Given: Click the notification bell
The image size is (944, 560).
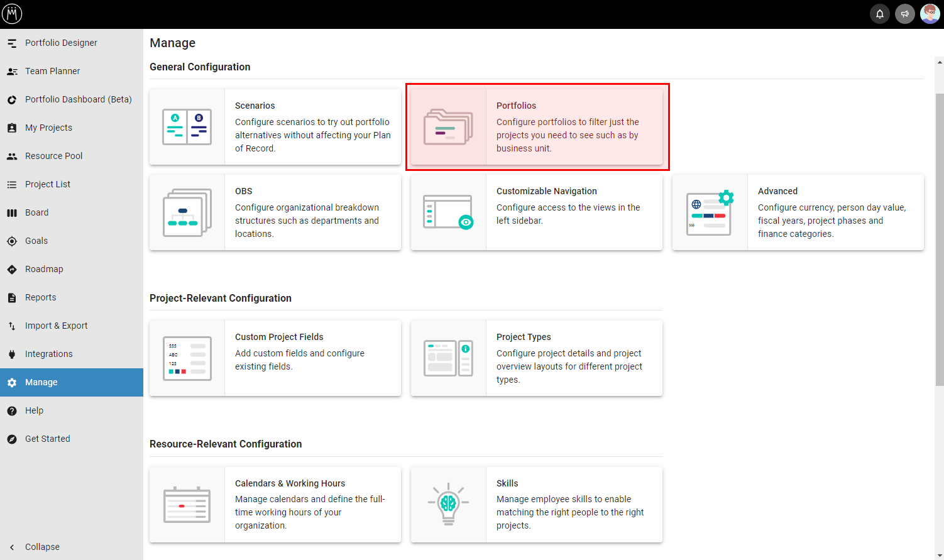Looking at the screenshot, I should click(879, 13).
